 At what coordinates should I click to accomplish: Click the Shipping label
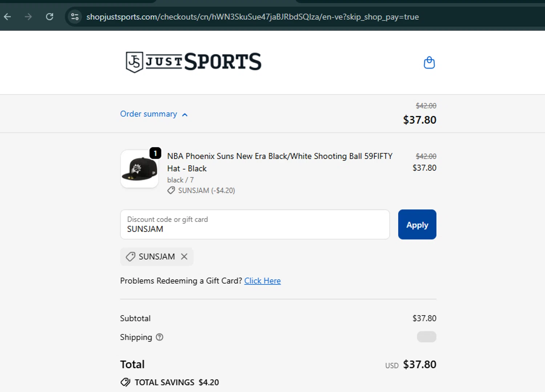click(136, 337)
